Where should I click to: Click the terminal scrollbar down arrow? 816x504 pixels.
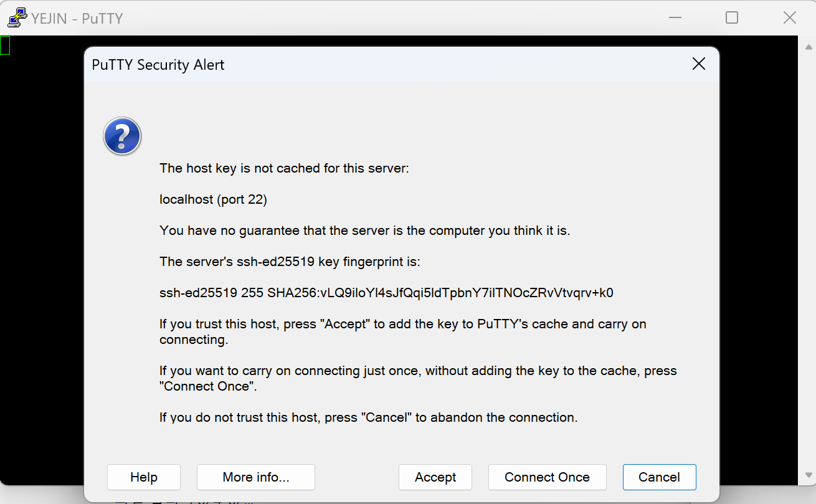pos(809,475)
